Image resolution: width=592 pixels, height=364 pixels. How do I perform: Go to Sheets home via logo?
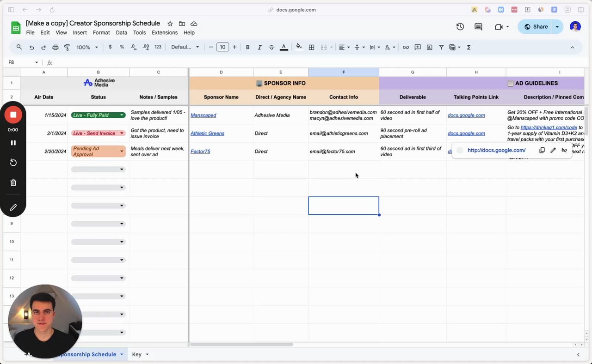click(16, 28)
